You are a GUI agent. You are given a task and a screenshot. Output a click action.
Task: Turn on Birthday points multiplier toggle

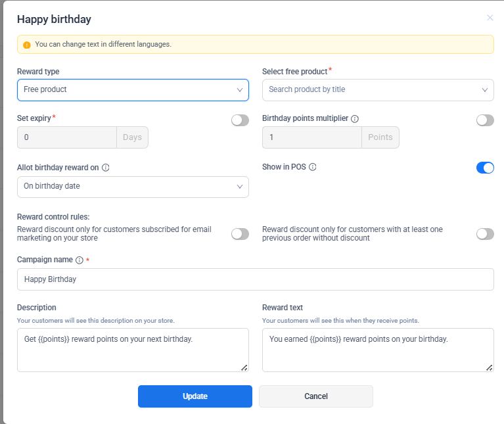pos(485,120)
